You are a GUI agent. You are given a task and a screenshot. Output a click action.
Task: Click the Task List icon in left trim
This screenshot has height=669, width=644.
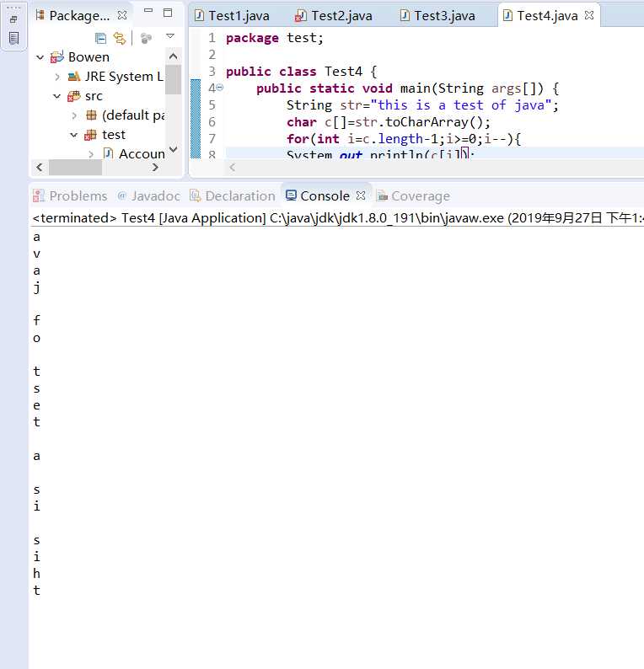(13, 39)
